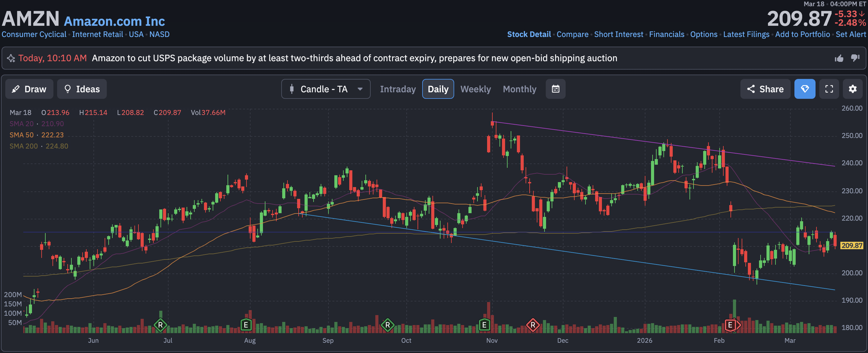Image resolution: width=868 pixels, height=353 pixels.
Task: Open the Short Interest page
Action: click(x=618, y=34)
